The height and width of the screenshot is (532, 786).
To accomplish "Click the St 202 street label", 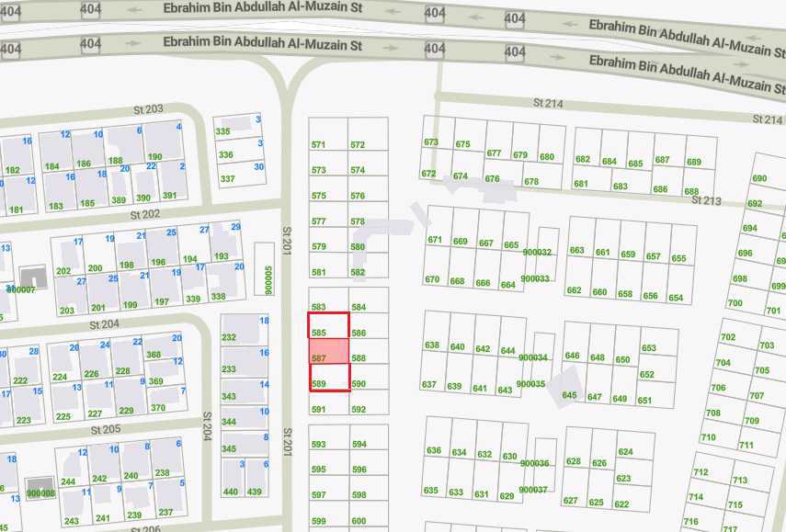I will pos(144,214).
